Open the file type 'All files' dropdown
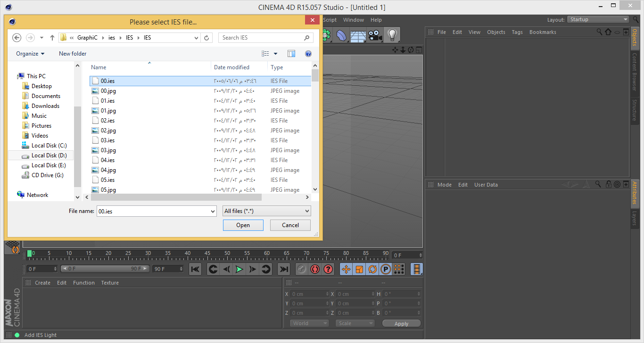Image resolution: width=644 pixels, height=343 pixels. tap(267, 211)
